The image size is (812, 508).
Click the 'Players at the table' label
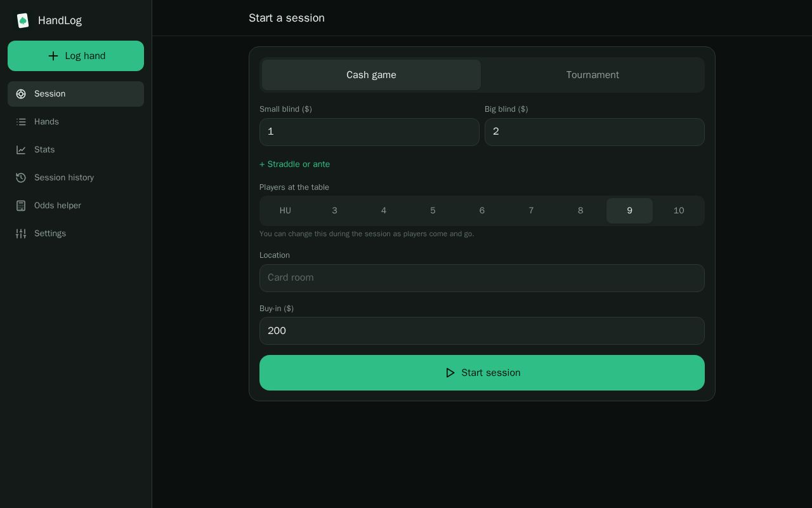294,187
